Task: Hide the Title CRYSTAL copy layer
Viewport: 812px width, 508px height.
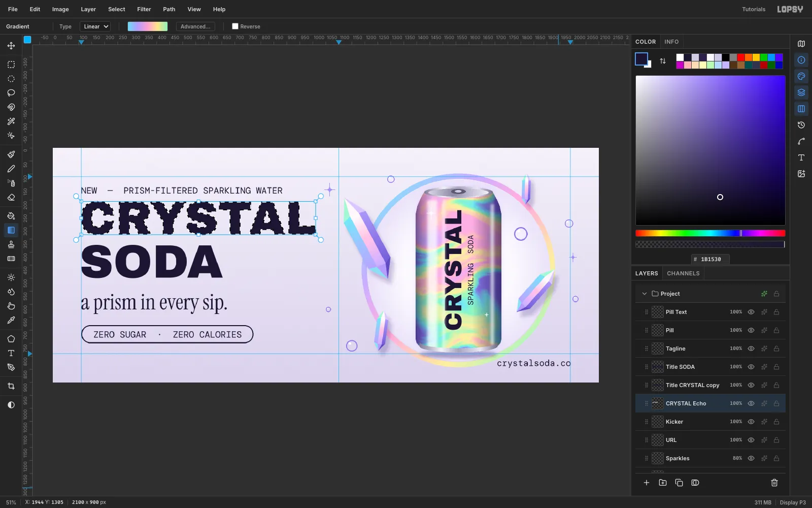Action: point(751,385)
